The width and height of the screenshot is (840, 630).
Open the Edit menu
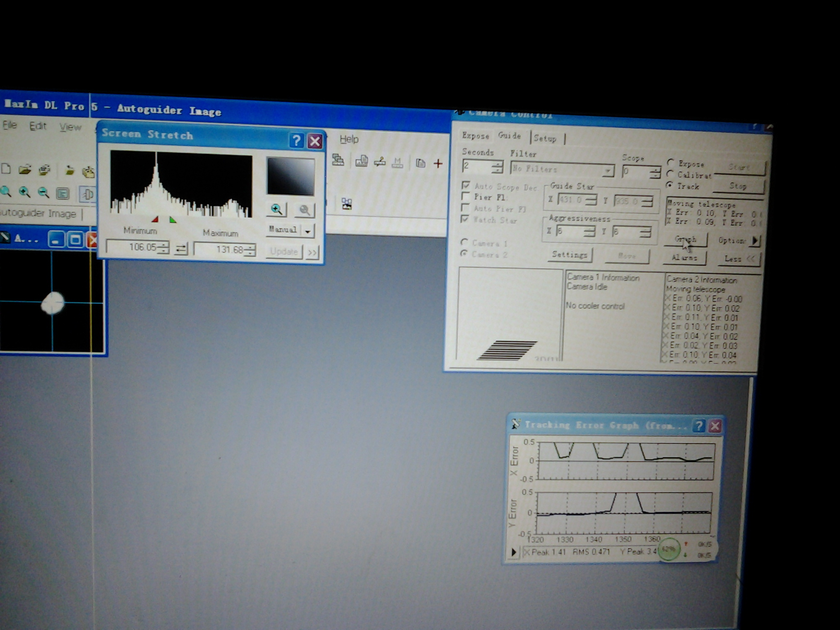coord(38,126)
